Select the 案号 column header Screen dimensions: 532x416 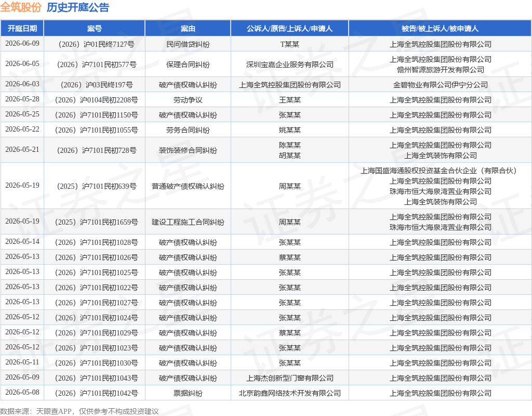pyautogui.click(x=95, y=29)
